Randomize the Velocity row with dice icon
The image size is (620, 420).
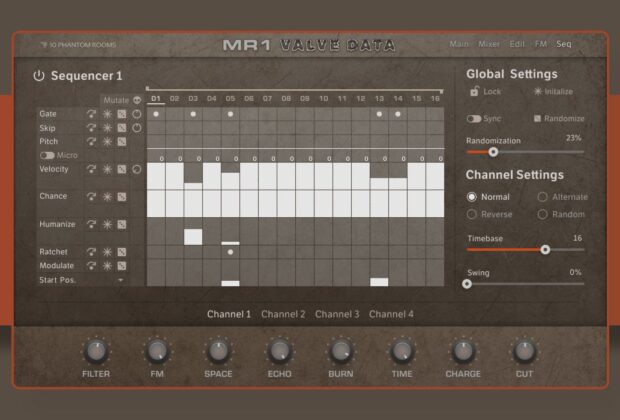122,169
